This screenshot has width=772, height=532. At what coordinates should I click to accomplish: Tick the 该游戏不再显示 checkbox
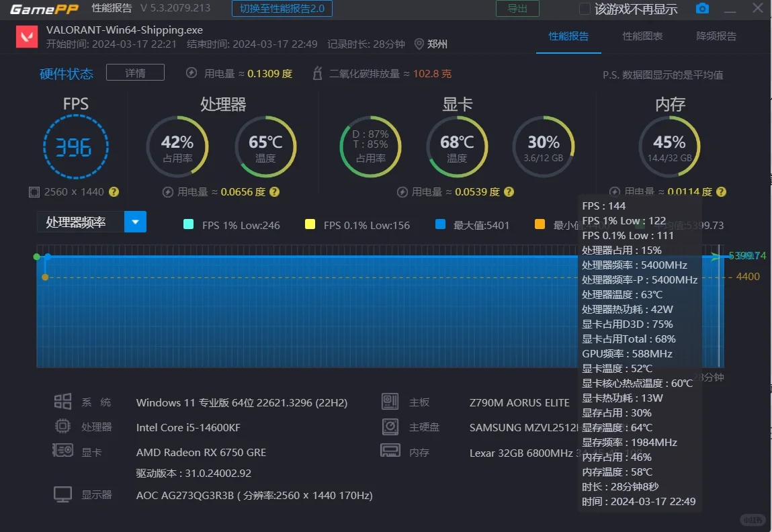(x=585, y=9)
